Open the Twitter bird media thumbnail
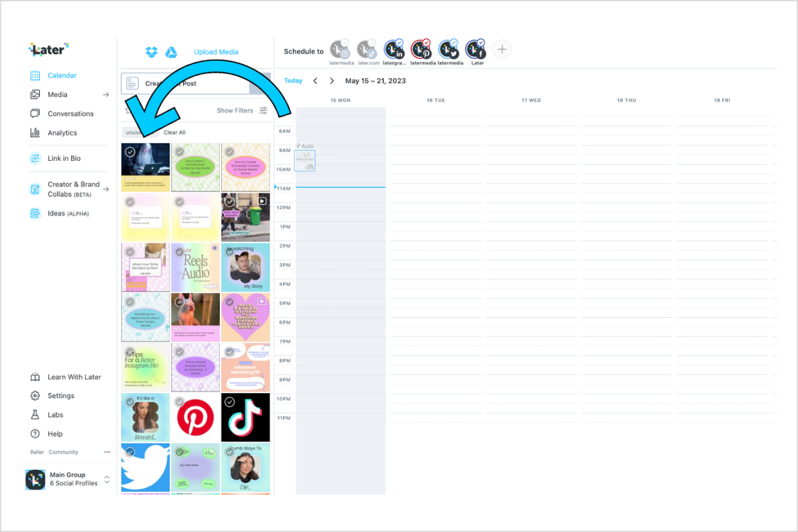This screenshot has height=532, width=798. tap(145, 467)
